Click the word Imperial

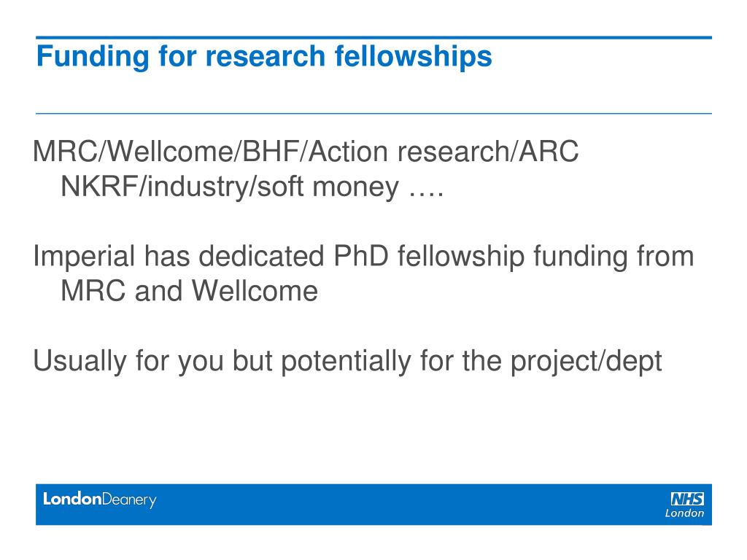pos(85,257)
